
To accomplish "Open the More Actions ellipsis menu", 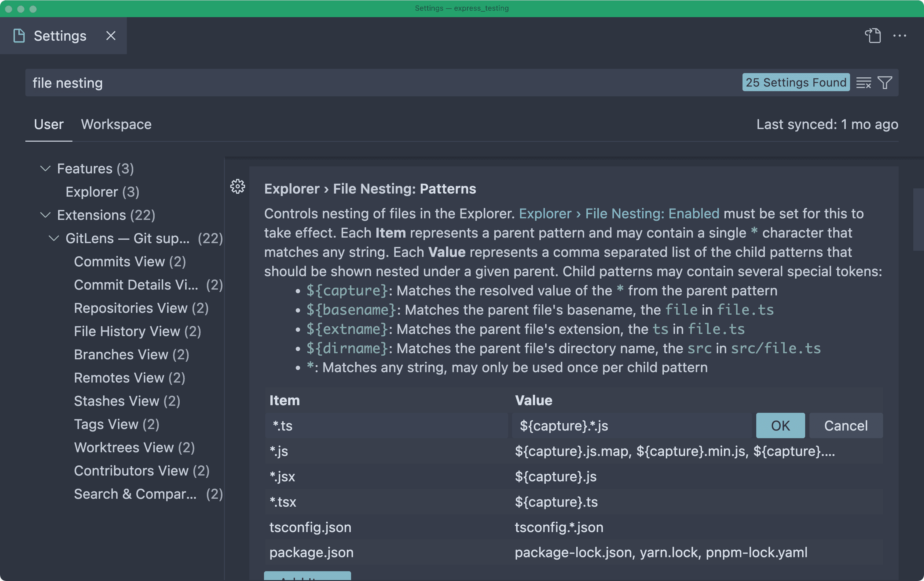I will click(x=900, y=36).
